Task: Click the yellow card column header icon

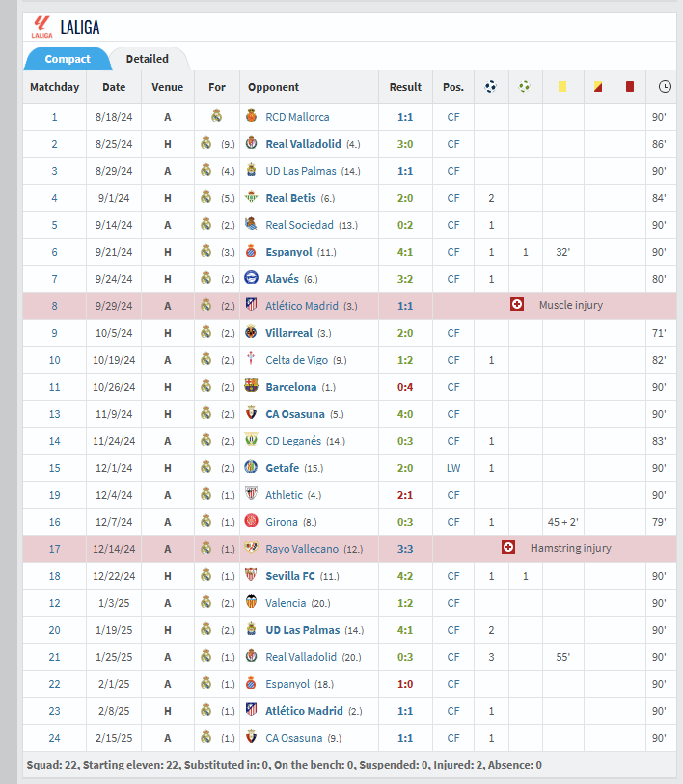Action: tap(561, 87)
